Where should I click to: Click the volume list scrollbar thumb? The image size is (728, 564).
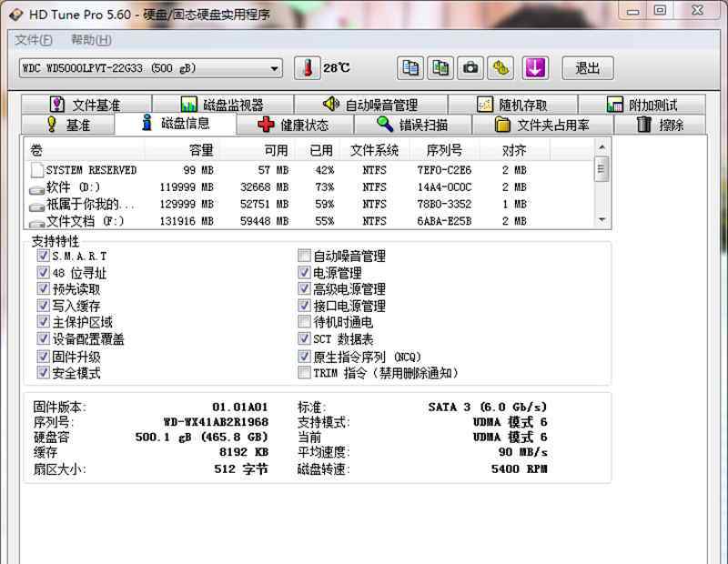[x=602, y=169]
